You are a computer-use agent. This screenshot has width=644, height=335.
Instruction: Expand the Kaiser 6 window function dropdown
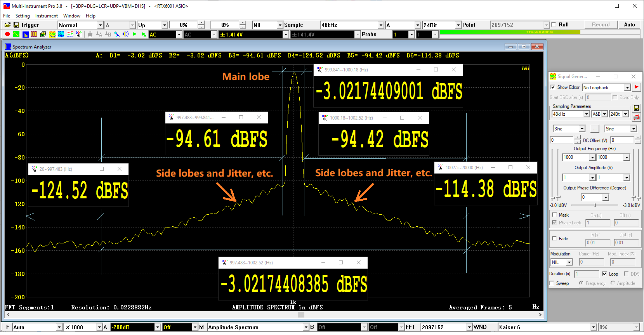pos(593,327)
